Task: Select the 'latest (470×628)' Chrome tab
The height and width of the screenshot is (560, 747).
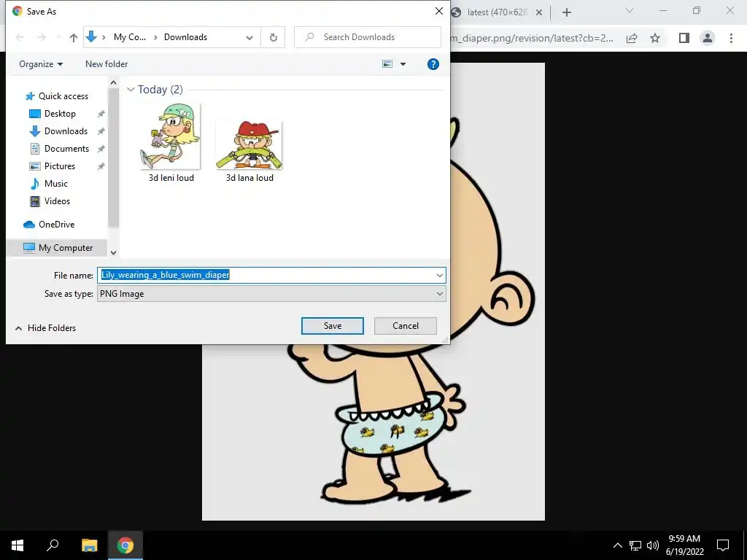Action: point(498,13)
